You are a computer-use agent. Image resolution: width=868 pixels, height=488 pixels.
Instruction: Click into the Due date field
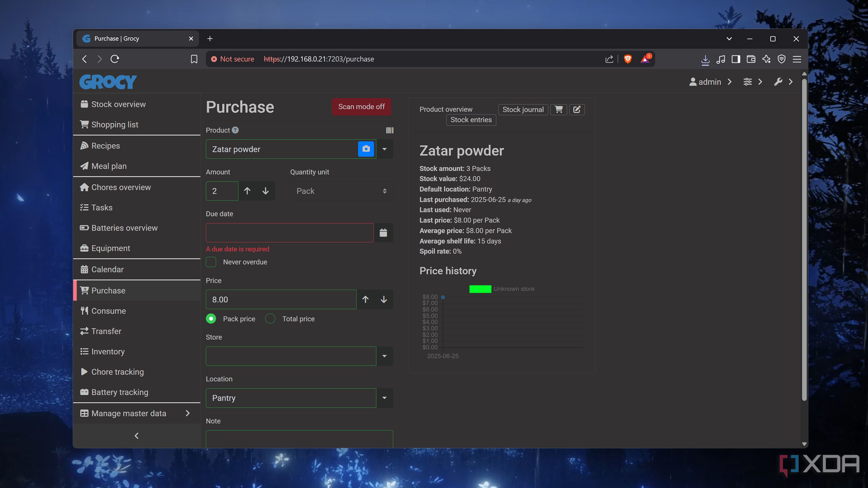(290, 233)
